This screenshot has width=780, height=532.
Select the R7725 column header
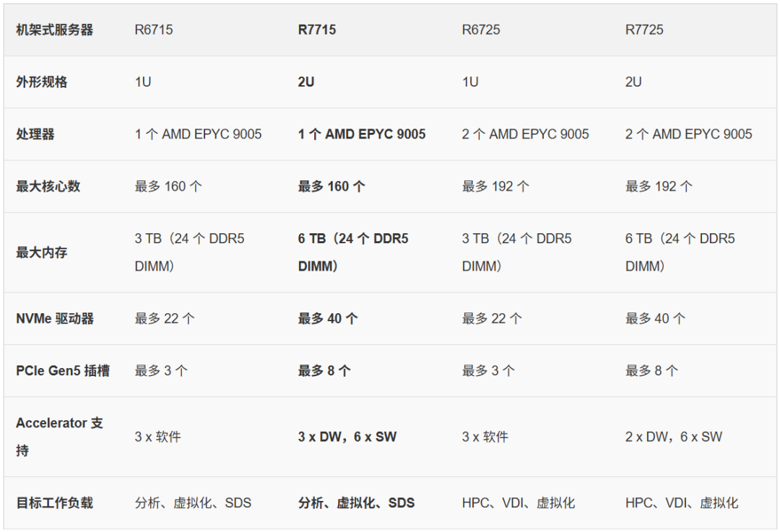(x=644, y=30)
